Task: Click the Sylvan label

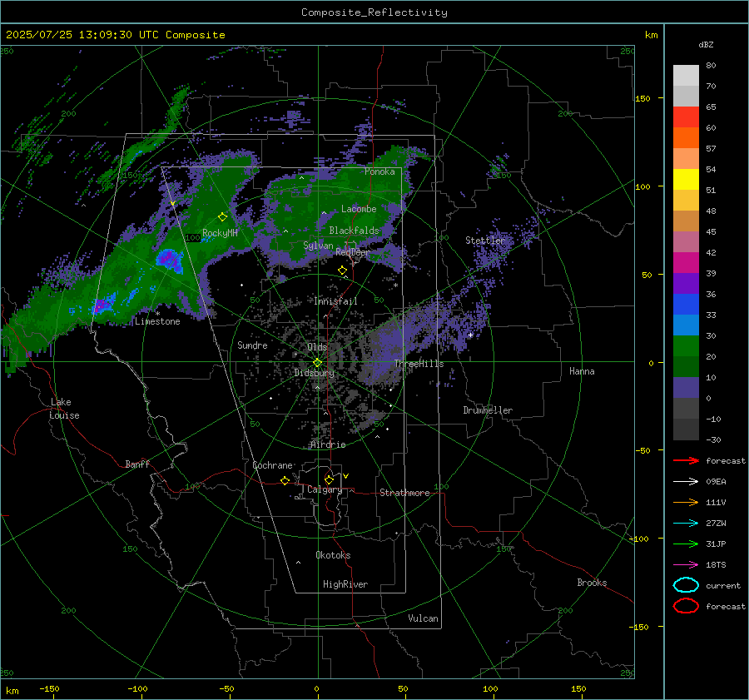Action: click(318, 246)
